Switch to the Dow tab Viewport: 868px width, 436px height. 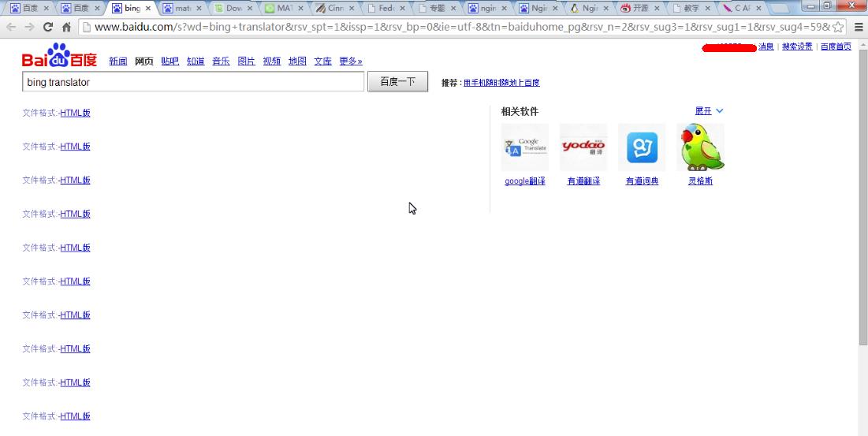coord(233,9)
